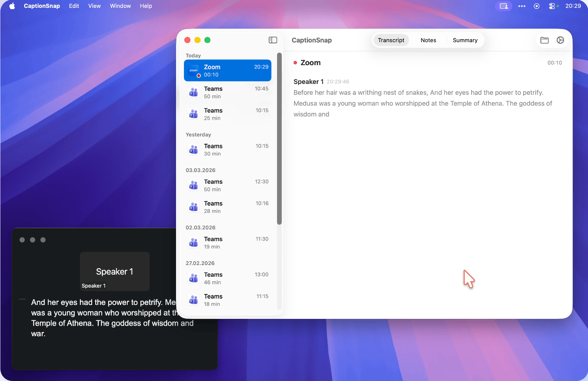Click the 20:29:46 transcript timestamp
The height and width of the screenshot is (381, 588).
pos(338,82)
